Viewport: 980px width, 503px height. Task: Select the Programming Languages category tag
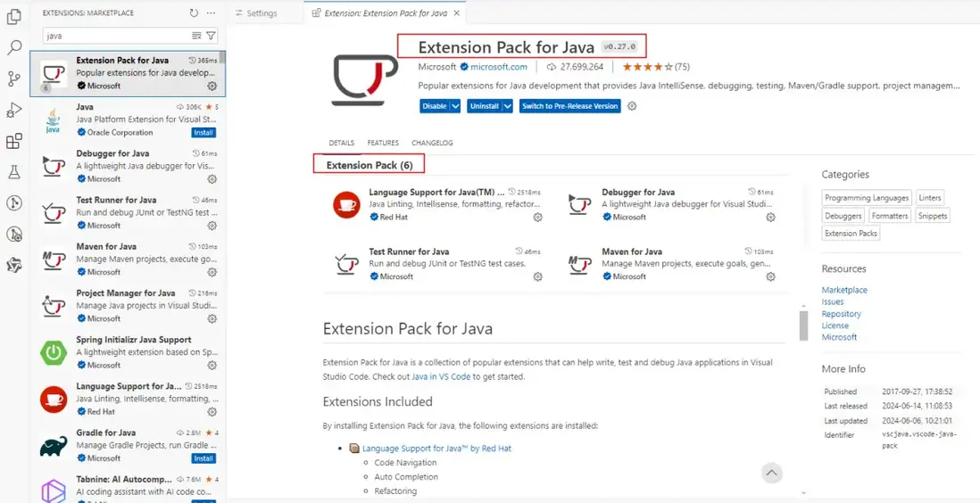point(867,198)
